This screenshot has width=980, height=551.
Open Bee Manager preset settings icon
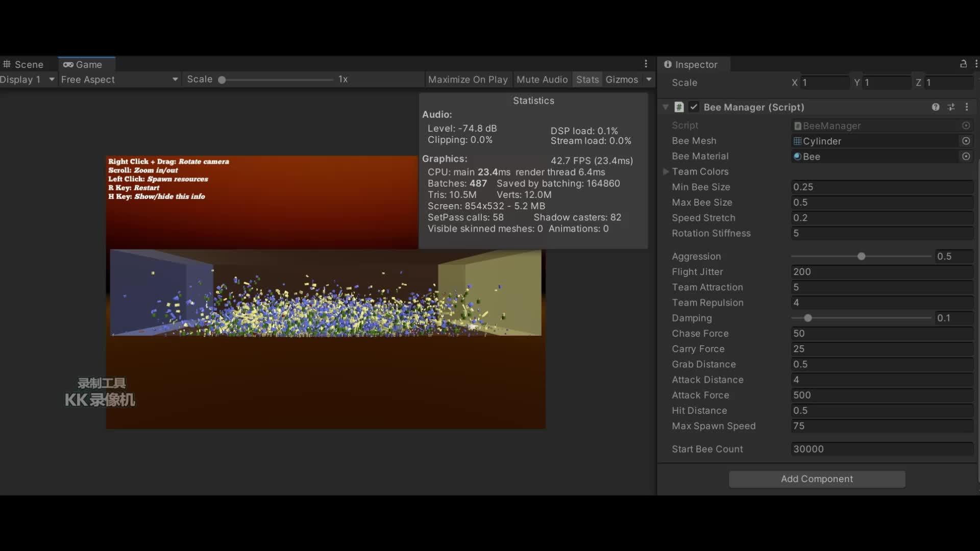pos(951,107)
